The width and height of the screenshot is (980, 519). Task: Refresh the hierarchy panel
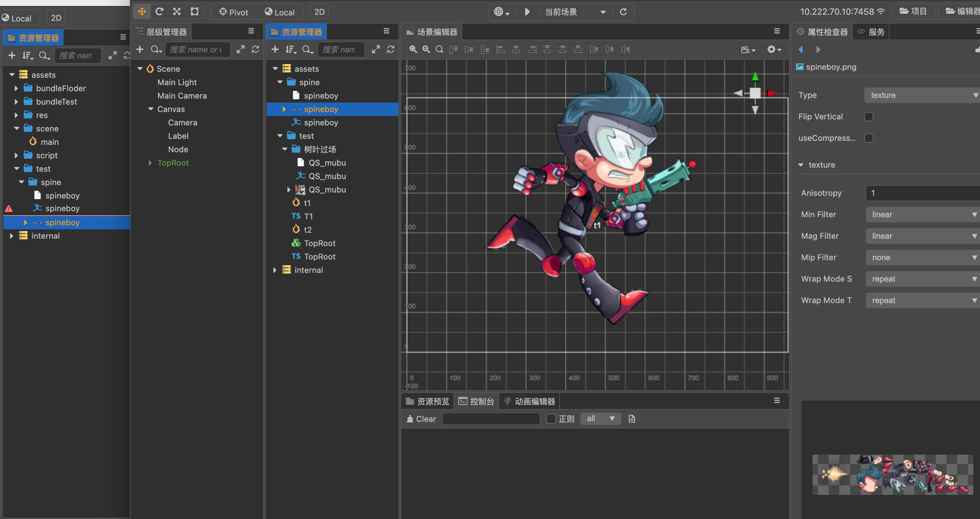coord(255,49)
